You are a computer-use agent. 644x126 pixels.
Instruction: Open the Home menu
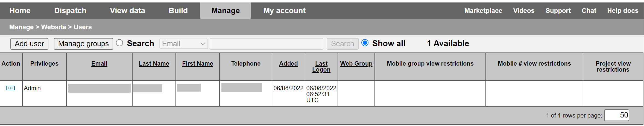(x=20, y=11)
